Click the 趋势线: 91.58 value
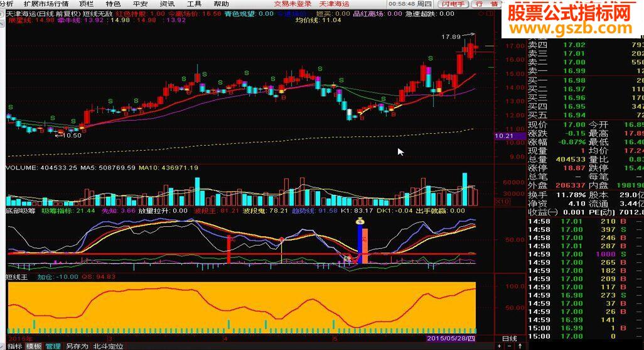The height and width of the screenshot is (350, 644). tap(314, 211)
